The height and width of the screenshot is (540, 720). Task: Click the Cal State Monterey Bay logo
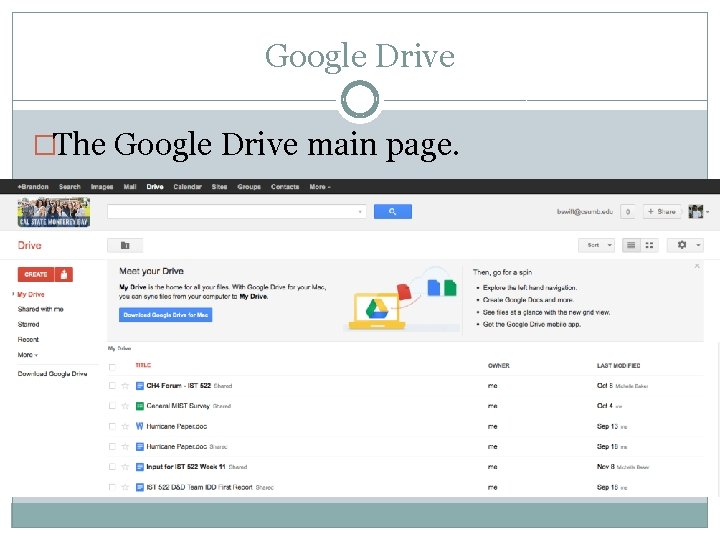(x=54, y=212)
